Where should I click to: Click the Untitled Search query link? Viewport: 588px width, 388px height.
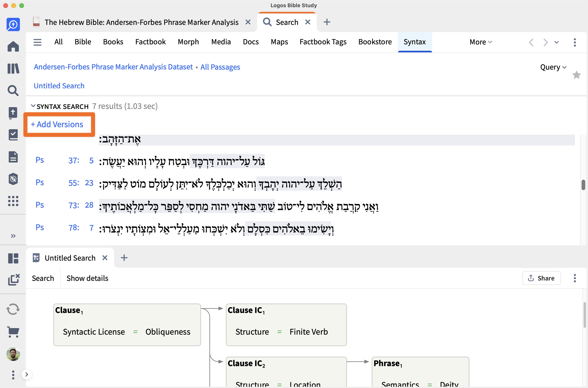pyautogui.click(x=59, y=86)
